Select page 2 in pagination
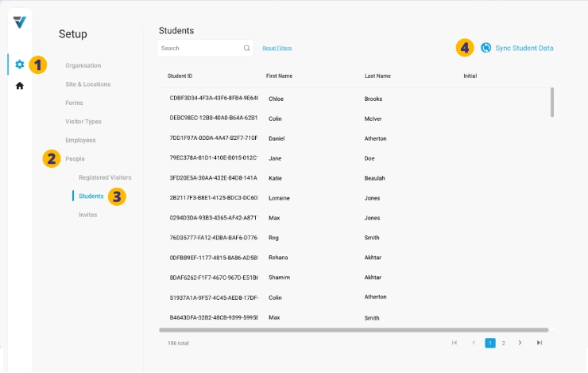Viewport: 588px width, 373px height. coord(503,343)
